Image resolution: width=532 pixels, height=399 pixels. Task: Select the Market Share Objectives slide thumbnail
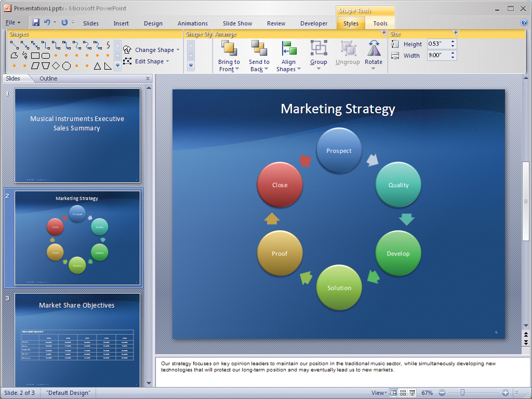click(x=77, y=340)
